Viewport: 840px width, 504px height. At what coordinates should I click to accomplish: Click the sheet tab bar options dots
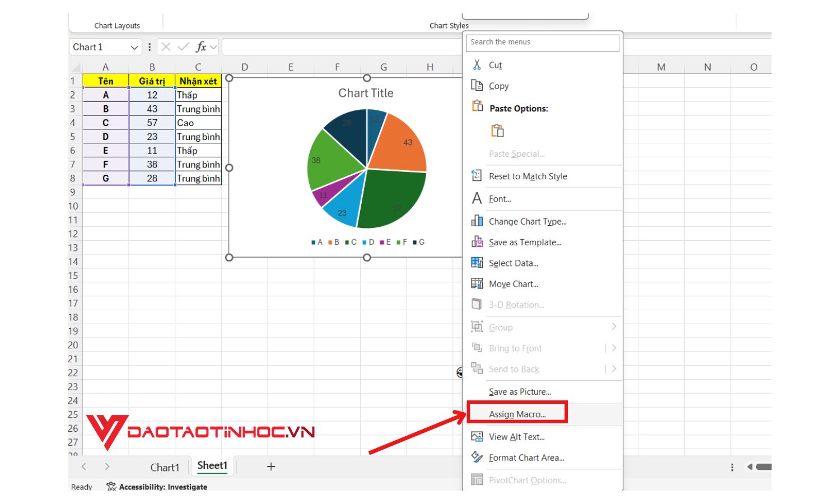(x=732, y=467)
